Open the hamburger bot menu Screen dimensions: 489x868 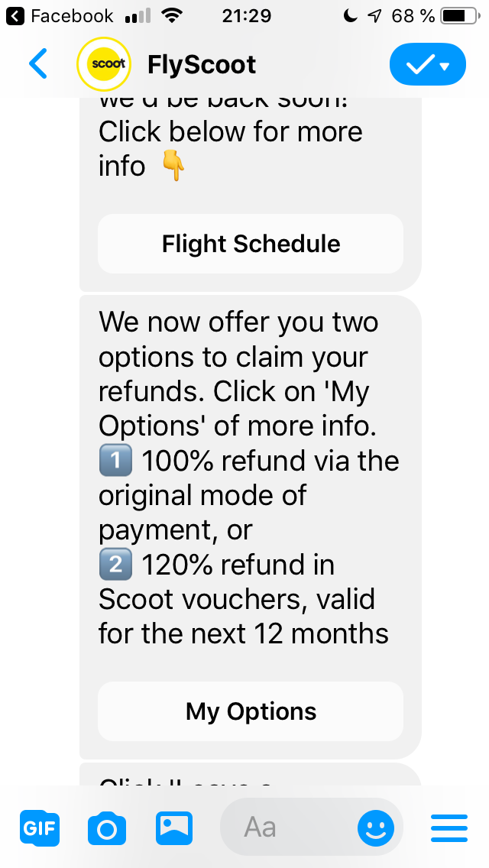point(449,828)
